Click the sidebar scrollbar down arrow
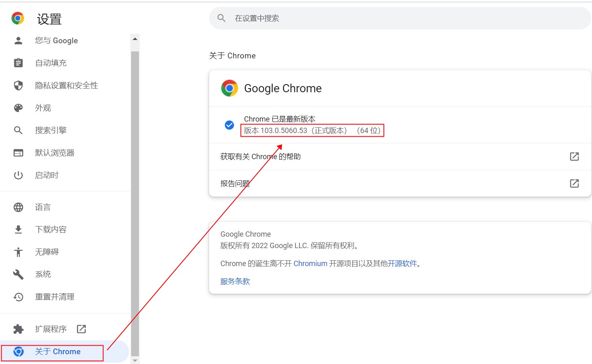The width and height of the screenshot is (592, 364). click(135, 361)
